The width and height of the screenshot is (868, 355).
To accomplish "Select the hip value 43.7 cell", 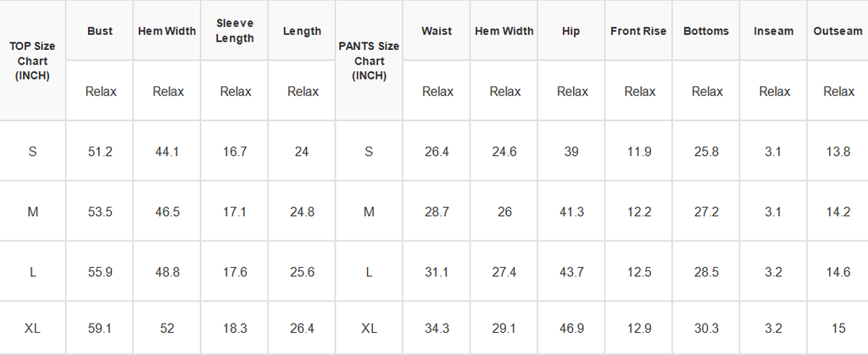I will click(570, 271).
